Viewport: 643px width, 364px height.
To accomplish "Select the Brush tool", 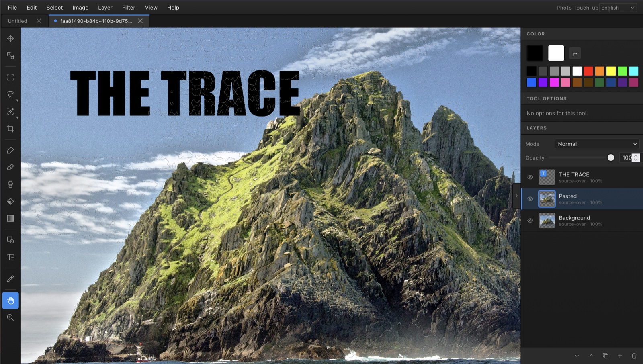I will [x=10, y=150].
